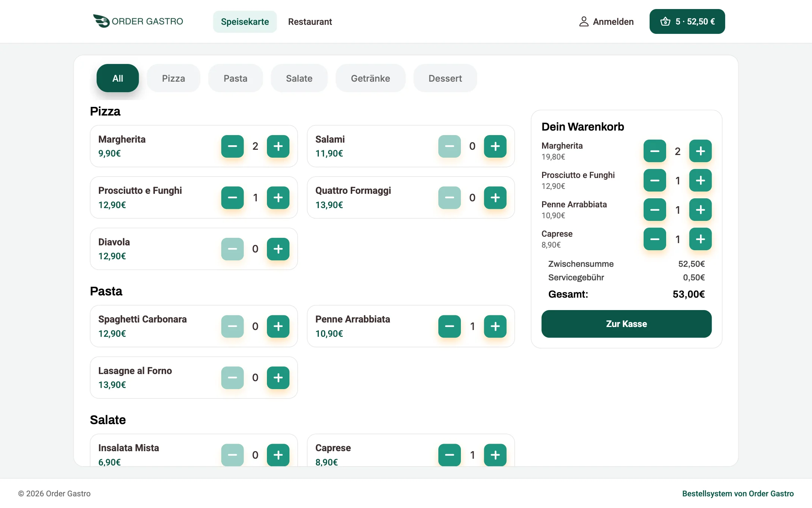This screenshot has height=508, width=812.
Task: Increase Prosciutto e Funghi in Warenkorb
Action: [x=700, y=180]
